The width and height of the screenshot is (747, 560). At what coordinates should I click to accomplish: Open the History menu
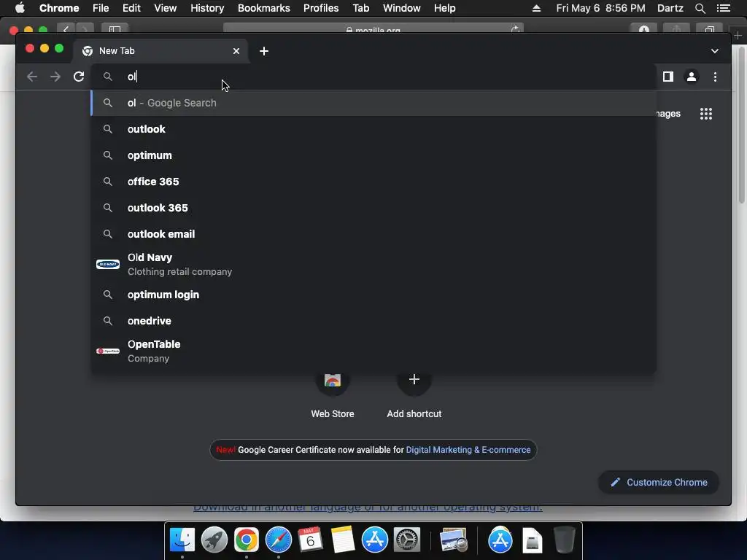click(207, 8)
